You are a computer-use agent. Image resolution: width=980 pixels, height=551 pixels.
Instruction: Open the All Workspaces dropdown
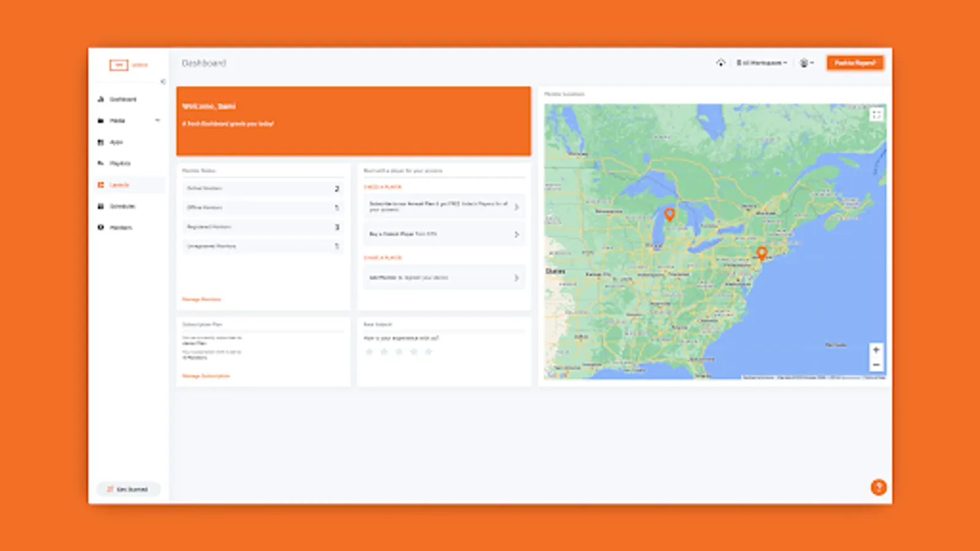coord(761,63)
